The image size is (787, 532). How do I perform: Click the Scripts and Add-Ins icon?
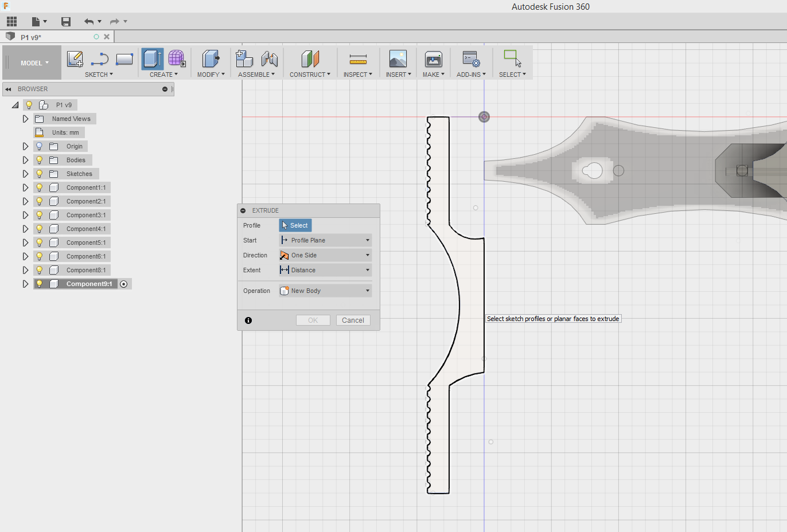471,58
